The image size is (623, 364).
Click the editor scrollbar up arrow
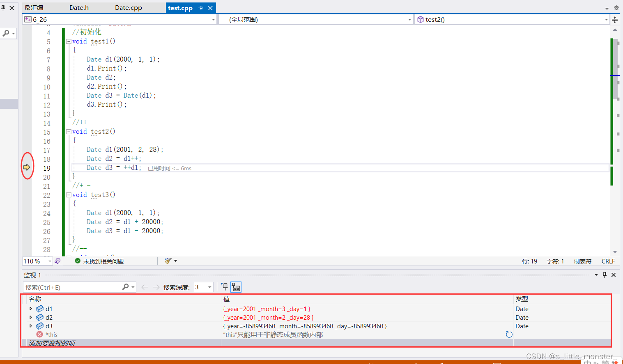click(x=615, y=30)
